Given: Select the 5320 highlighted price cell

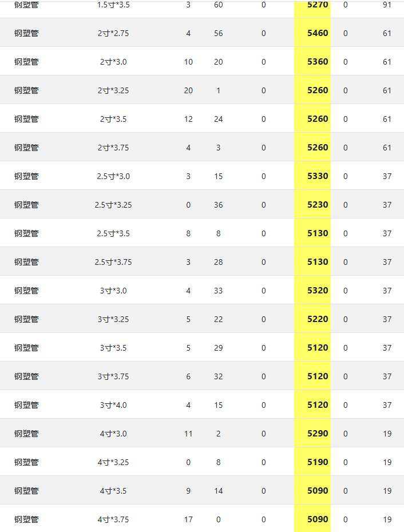Looking at the screenshot, I should pyautogui.click(x=312, y=291).
